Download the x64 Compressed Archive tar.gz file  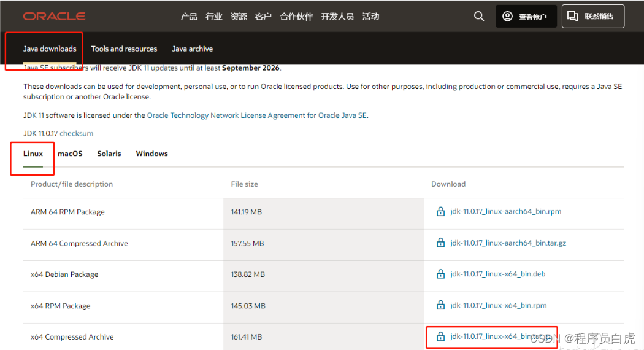click(500, 336)
